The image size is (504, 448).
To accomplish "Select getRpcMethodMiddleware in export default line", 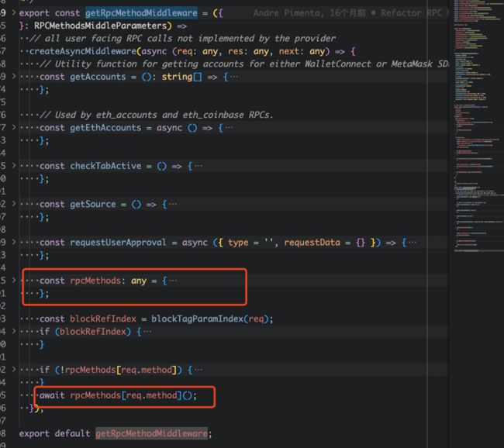I will click(151, 433).
